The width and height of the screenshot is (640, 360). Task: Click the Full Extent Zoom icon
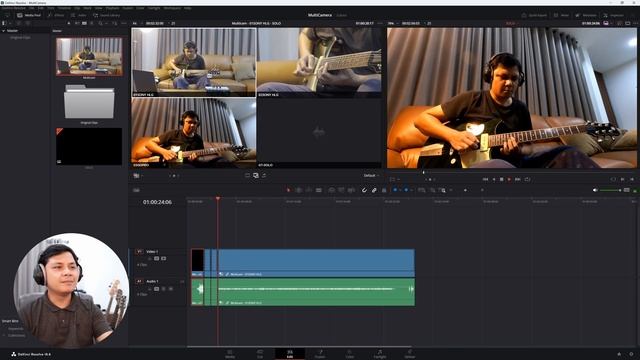click(421, 190)
